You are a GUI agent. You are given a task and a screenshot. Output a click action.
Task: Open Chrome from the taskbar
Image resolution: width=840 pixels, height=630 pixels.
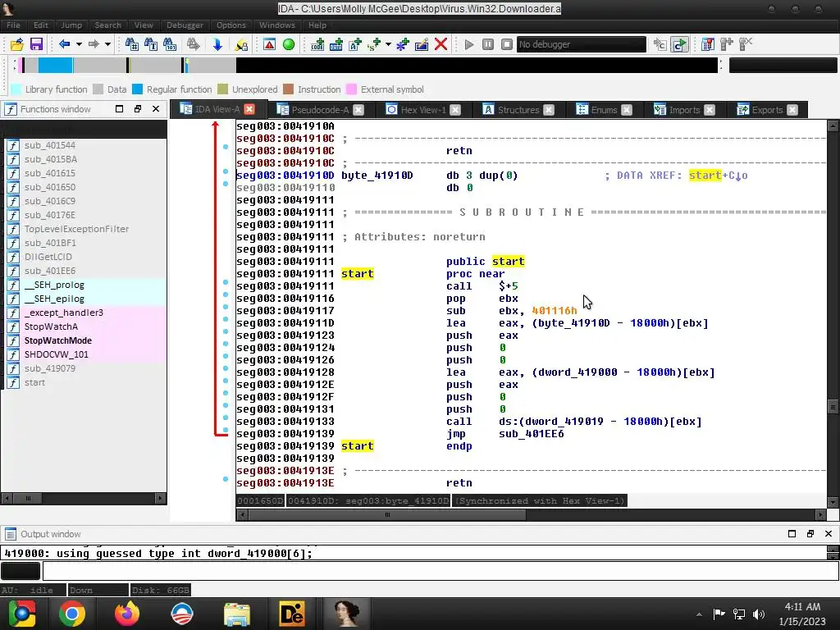tap(72, 614)
